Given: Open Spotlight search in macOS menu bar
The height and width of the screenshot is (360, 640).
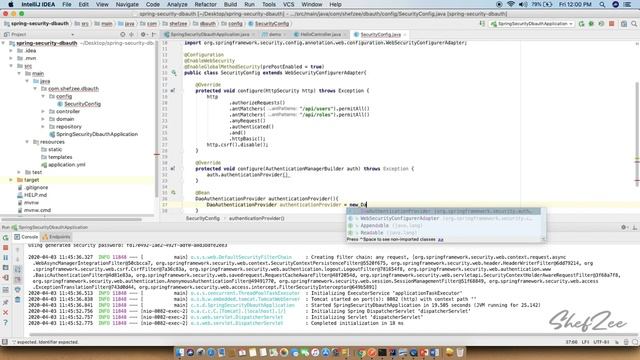Looking at the screenshot, I should coord(602,4).
